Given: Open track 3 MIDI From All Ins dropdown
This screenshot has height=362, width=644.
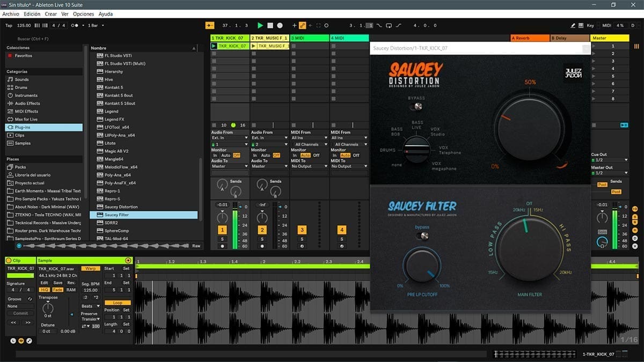Looking at the screenshot, I should click(309, 138).
